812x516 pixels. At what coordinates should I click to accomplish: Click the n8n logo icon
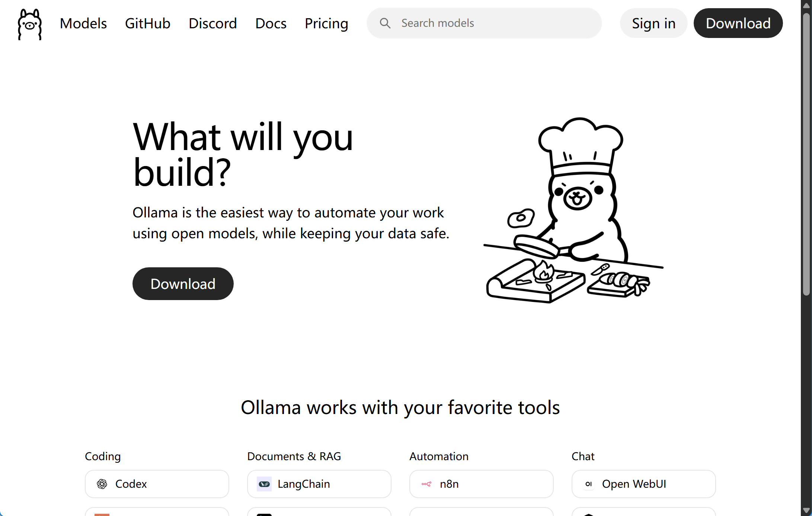426,484
